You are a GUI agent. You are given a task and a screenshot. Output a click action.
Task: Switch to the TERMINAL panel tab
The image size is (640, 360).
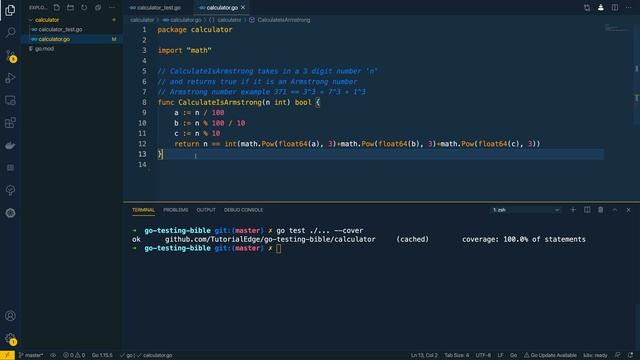click(x=143, y=210)
